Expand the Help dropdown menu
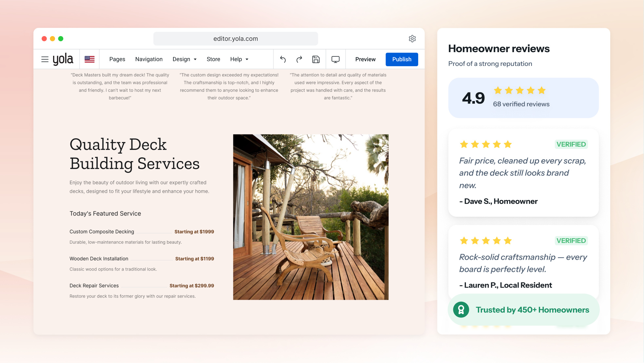Image resolution: width=644 pixels, height=363 pixels. 239,59
